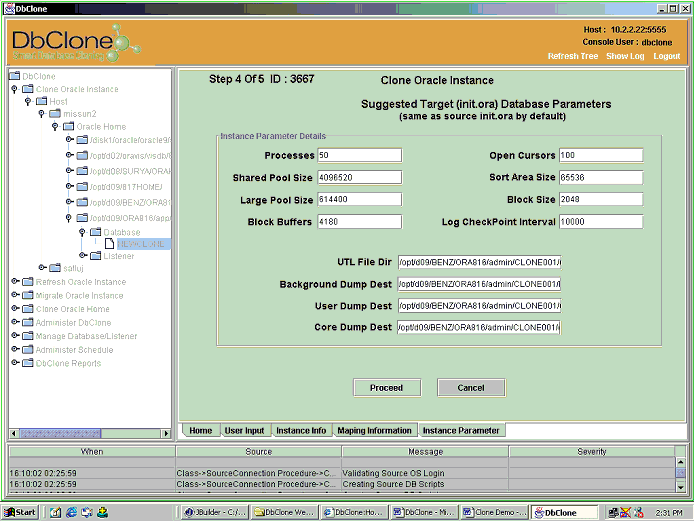The height and width of the screenshot is (521, 694).
Task: Click folder icon beside Migrate Oracle Instance
Action: (28, 295)
